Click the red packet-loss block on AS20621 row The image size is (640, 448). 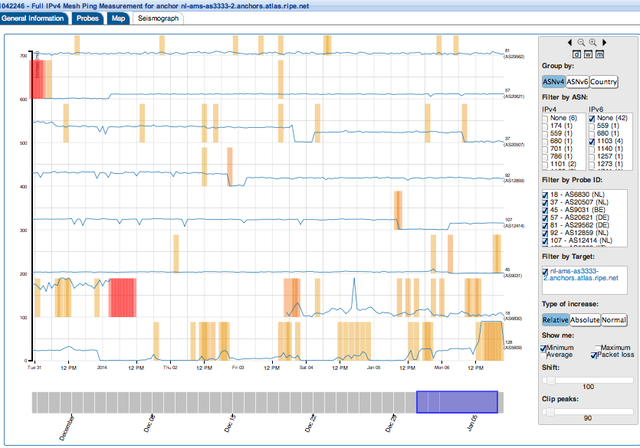point(37,80)
